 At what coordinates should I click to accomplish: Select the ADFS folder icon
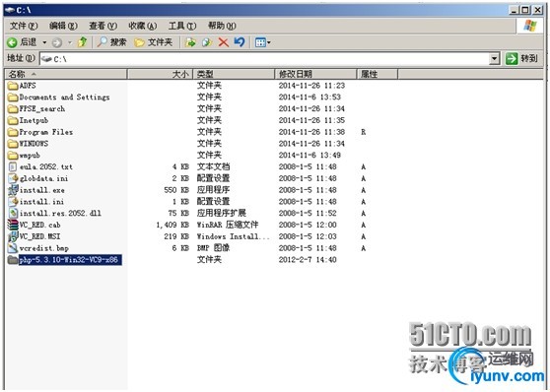[x=13, y=86]
